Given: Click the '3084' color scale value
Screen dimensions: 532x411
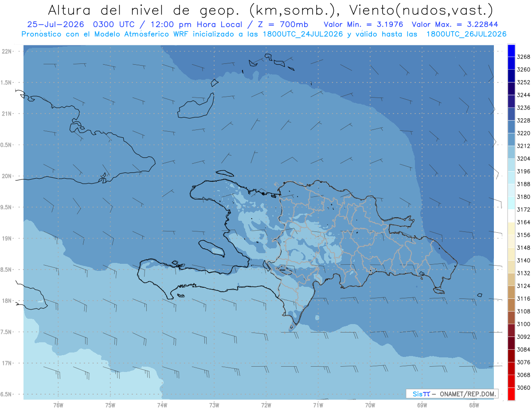Looking at the screenshot, I should [524, 350].
